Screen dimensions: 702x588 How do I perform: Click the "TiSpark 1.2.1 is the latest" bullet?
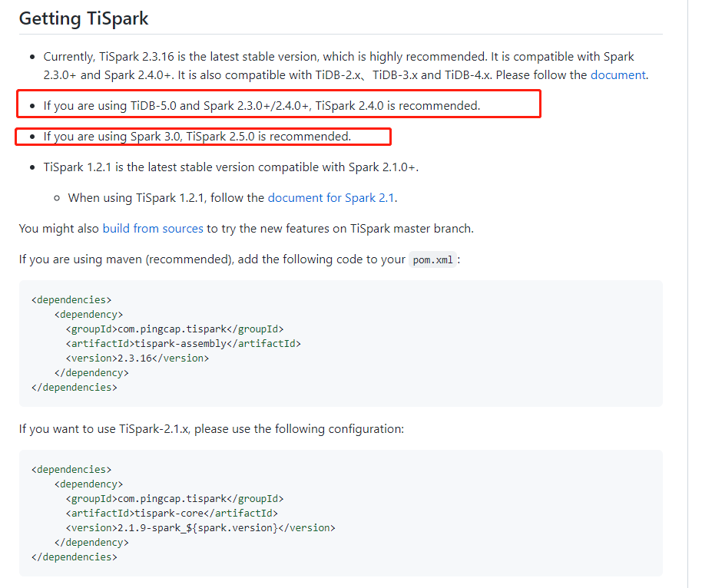[230, 167]
